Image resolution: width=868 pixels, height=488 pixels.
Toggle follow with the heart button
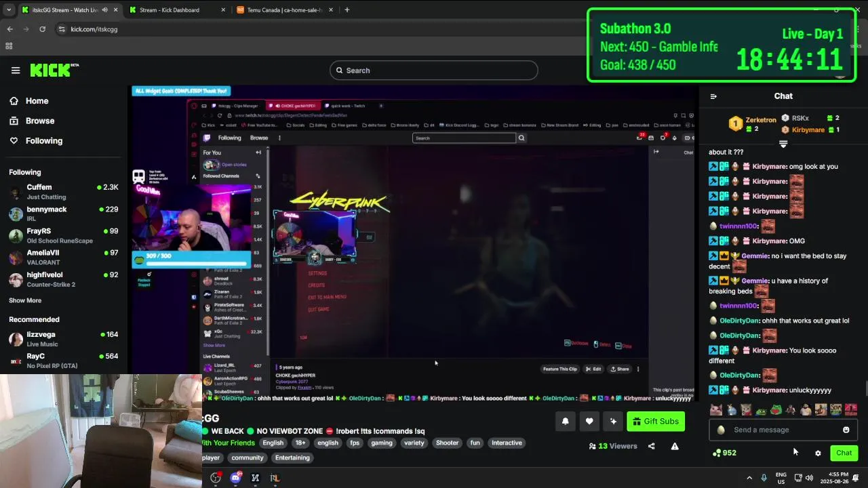pyautogui.click(x=589, y=422)
